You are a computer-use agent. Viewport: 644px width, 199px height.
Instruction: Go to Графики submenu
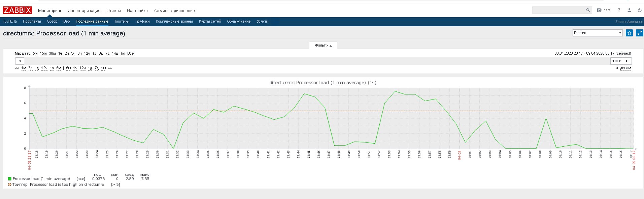click(143, 21)
